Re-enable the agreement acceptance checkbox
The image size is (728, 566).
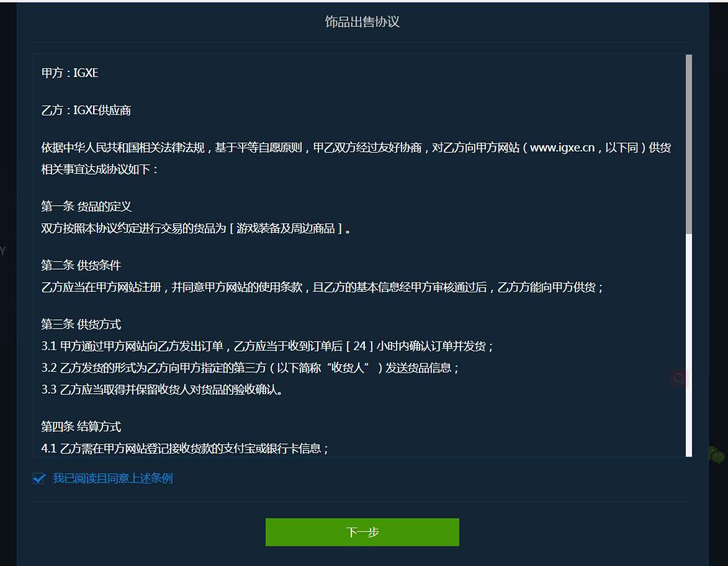click(x=39, y=478)
